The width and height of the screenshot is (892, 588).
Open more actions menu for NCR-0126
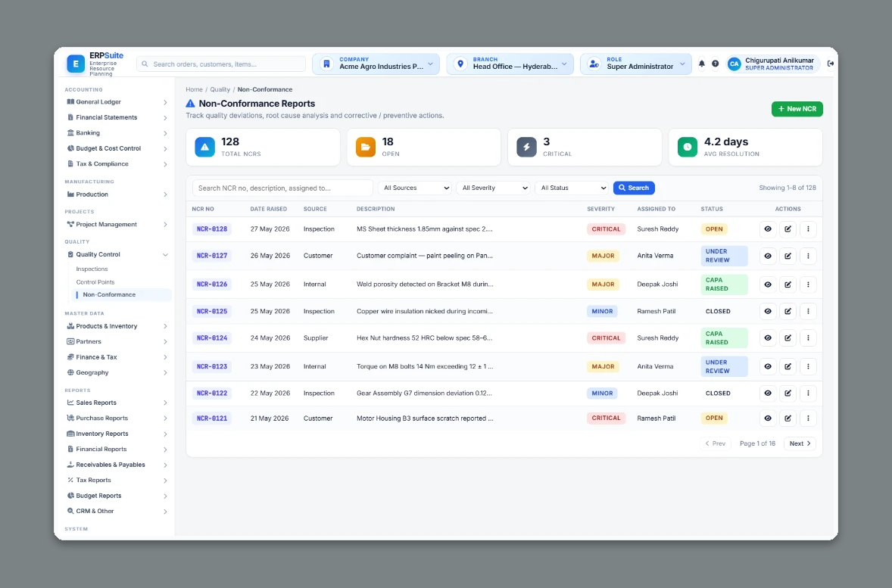coord(808,285)
